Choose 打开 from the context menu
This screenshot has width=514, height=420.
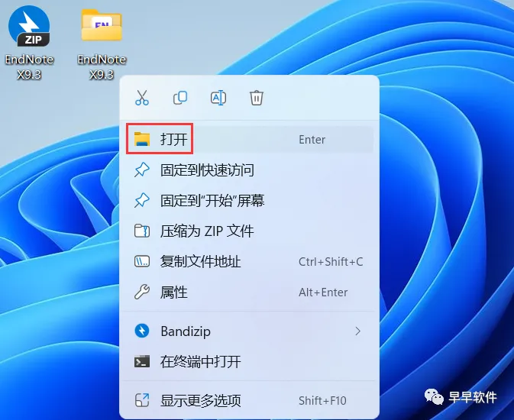[250, 139]
